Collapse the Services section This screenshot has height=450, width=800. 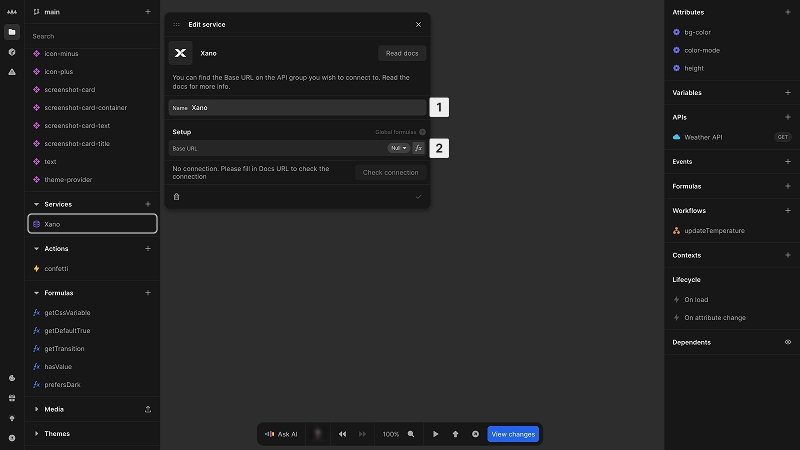pyautogui.click(x=36, y=204)
